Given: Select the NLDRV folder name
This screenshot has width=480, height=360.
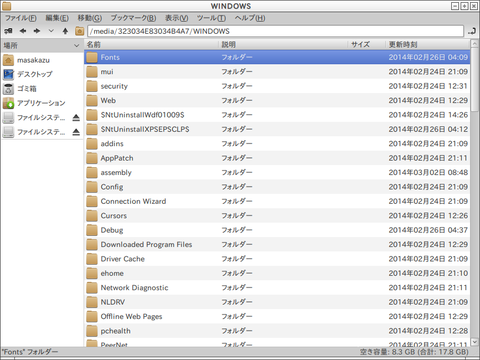Looking at the screenshot, I should coord(113,302).
